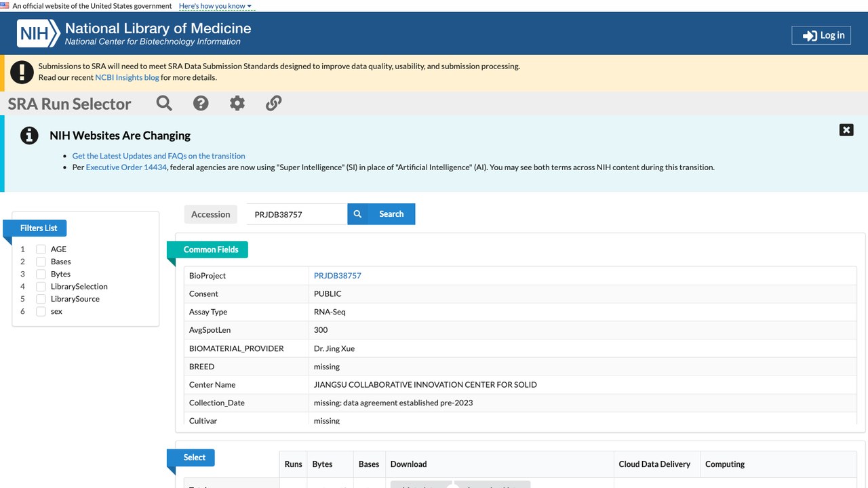Click the 'Dr. Jing Xue' provider value
The height and width of the screenshot is (488, 868).
point(334,348)
